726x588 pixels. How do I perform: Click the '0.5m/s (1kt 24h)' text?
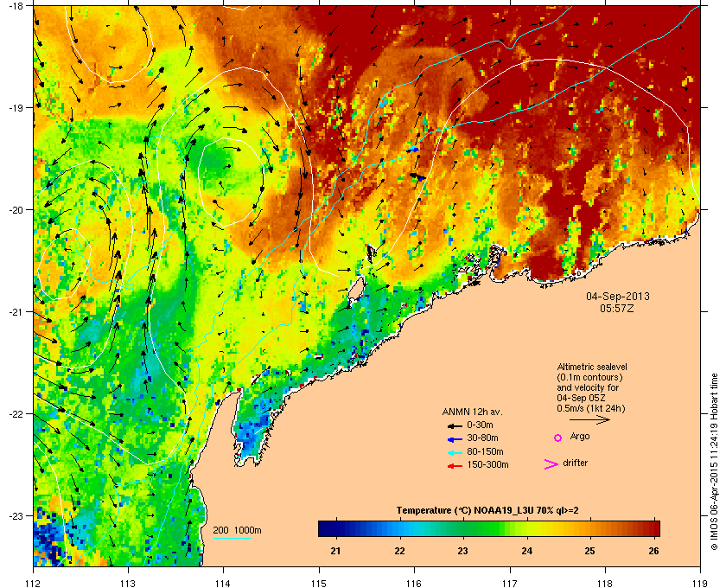[591, 409]
